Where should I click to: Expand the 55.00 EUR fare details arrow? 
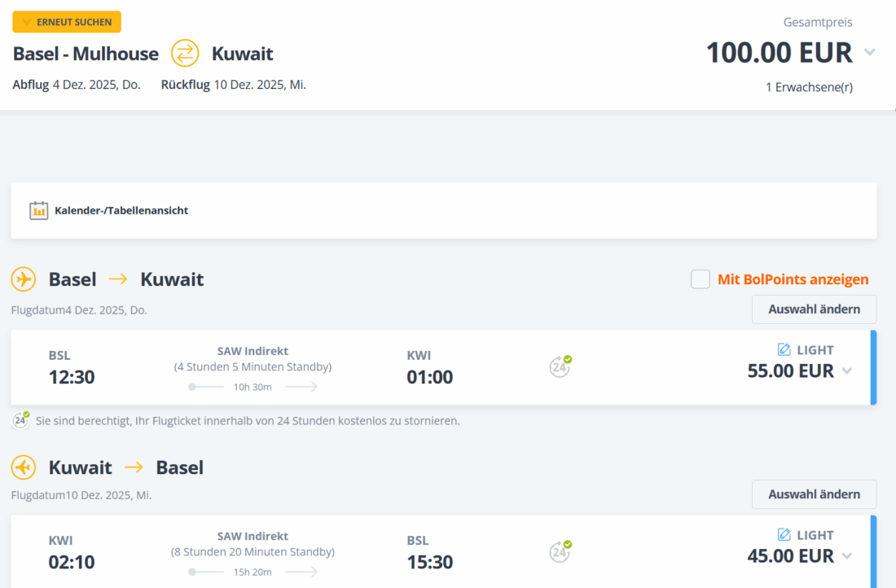[847, 371]
